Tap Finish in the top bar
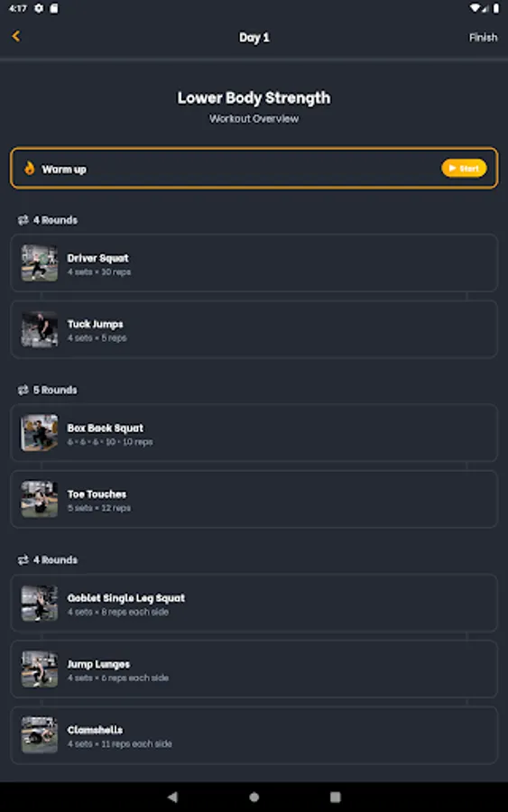Viewport: 508px width, 812px height. (483, 37)
